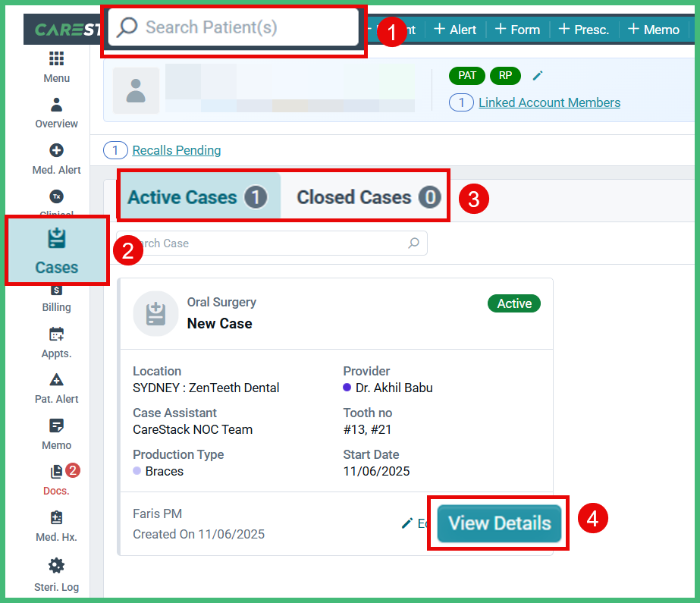Click View Details on the Oral Surgery case
The width and height of the screenshot is (700, 603).
(x=498, y=523)
